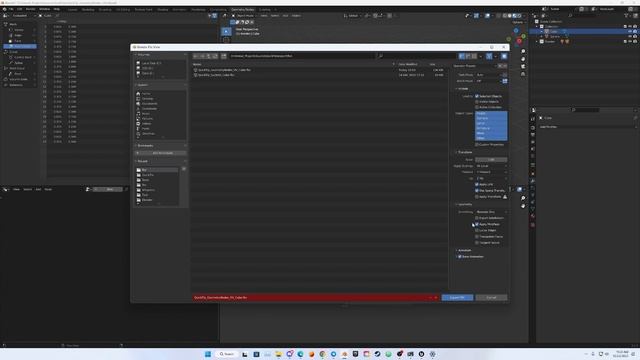Collapse the Include panel
Screen dimensions: 640x360
coord(462,89)
